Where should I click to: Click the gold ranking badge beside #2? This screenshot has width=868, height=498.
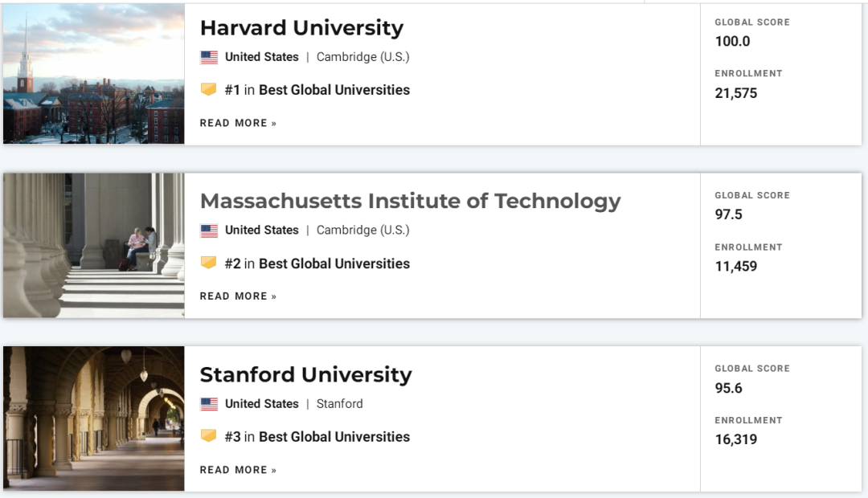209,263
